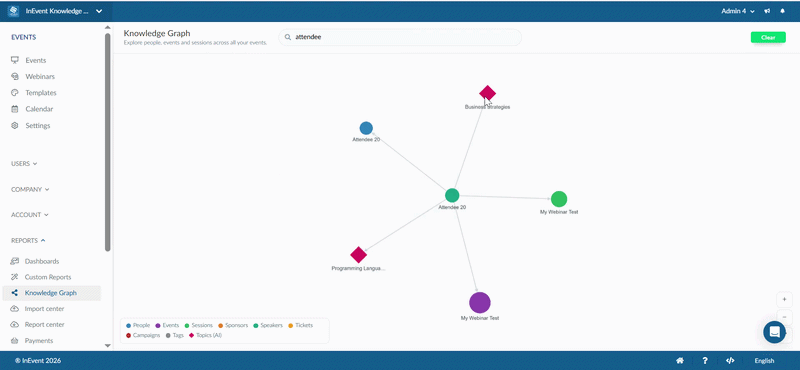Open the notifications bell icon
Viewport: 800px width, 370px height.
782,11
